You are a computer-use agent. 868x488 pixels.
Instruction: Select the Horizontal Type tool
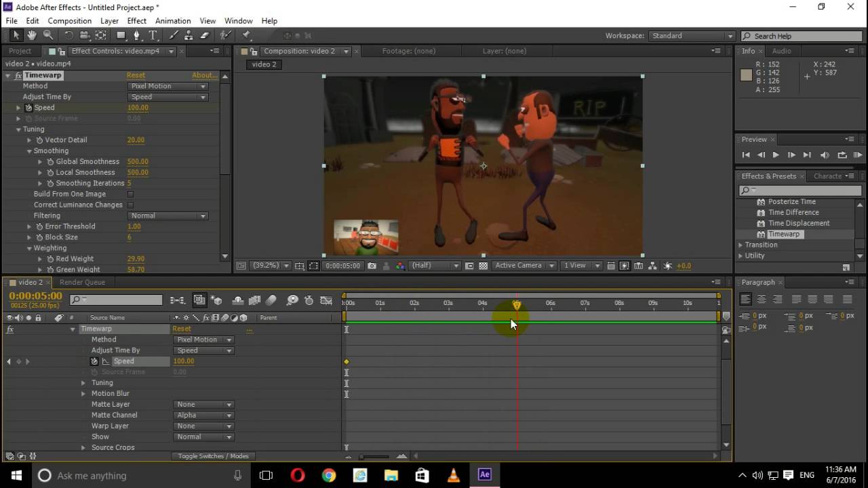153,35
